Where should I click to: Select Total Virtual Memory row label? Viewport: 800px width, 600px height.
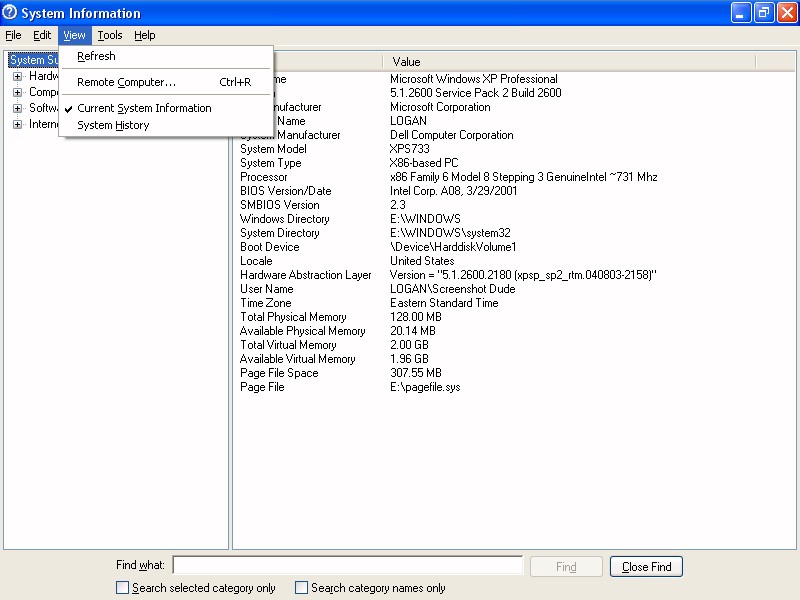[288, 345]
